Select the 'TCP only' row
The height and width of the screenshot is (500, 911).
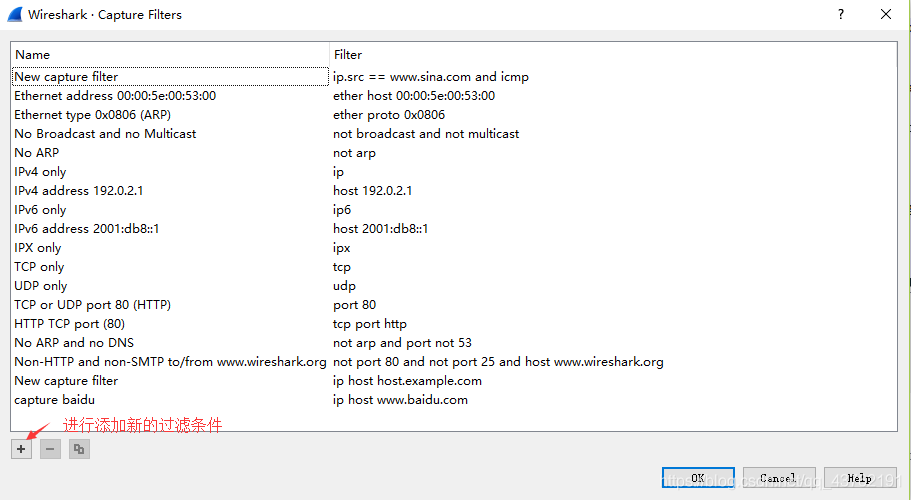39,267
